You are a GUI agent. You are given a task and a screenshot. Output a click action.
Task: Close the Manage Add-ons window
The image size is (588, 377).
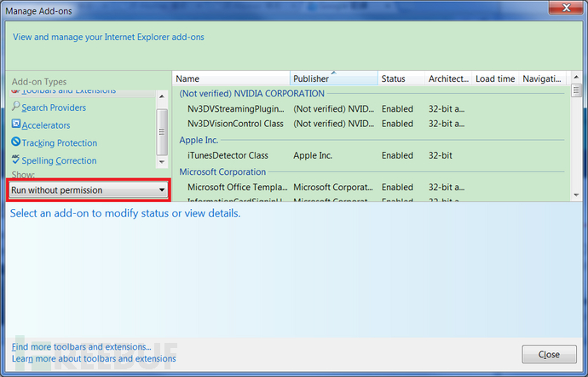(x=566, y=8)
